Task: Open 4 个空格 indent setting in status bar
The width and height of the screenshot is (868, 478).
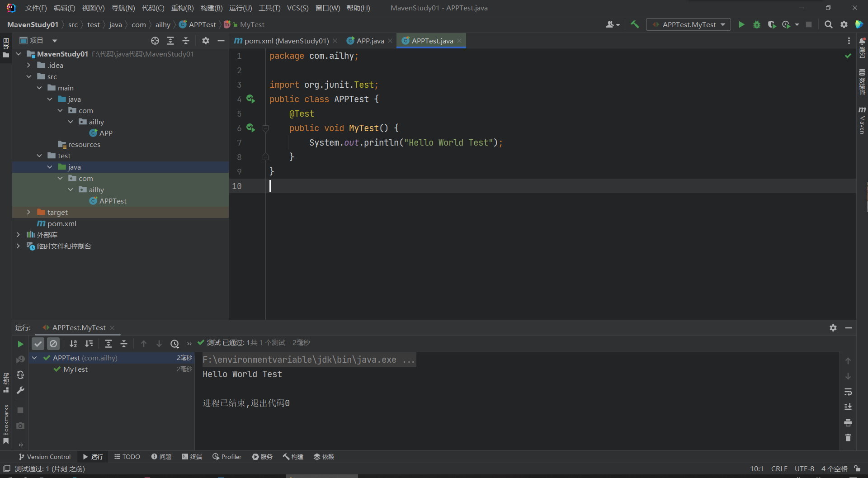Action: click(x=834, y=469)
